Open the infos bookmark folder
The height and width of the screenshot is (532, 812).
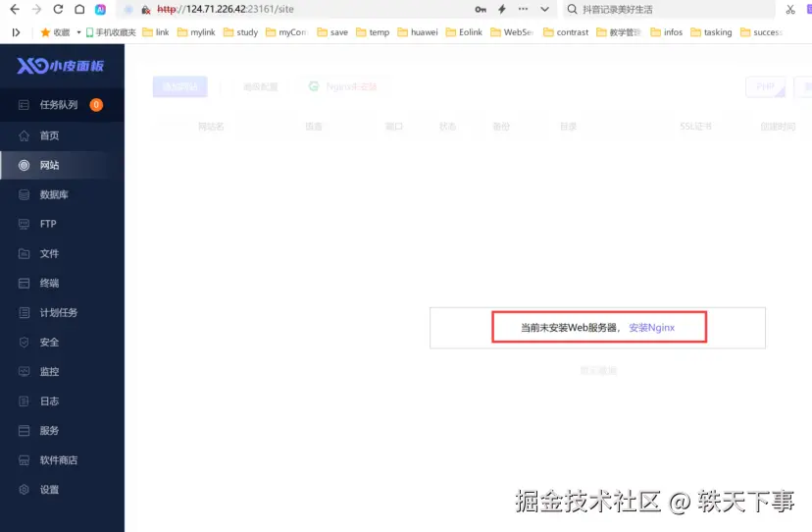667,32
